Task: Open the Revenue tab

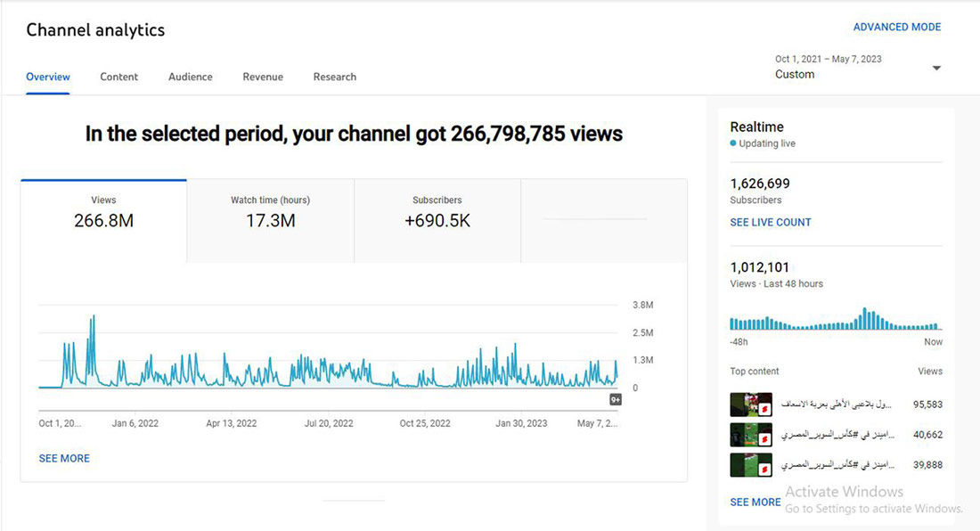Action: tap(262, 77)
